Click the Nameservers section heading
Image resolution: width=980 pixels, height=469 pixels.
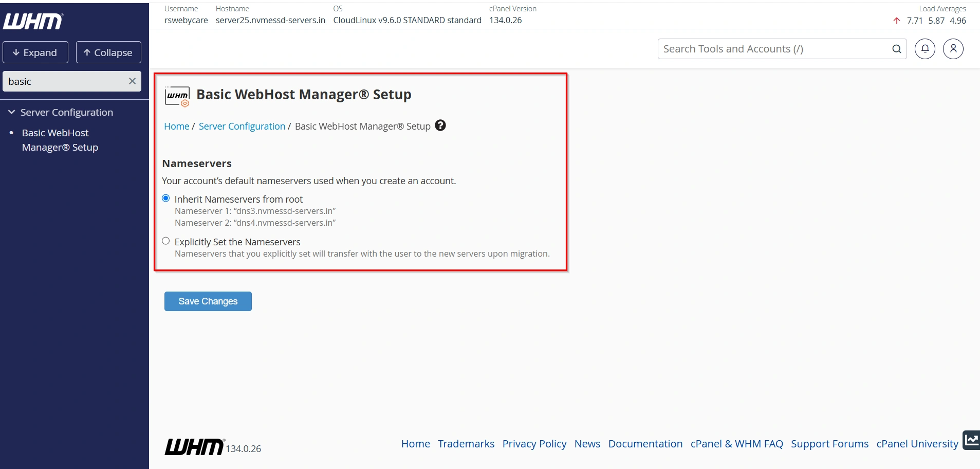coord(197,164)
